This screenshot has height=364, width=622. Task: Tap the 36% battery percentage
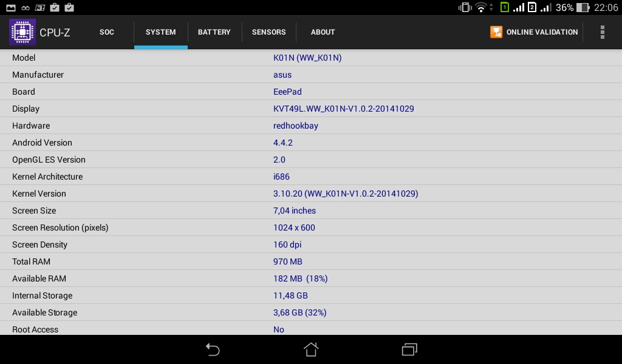(x=564, y=7)
